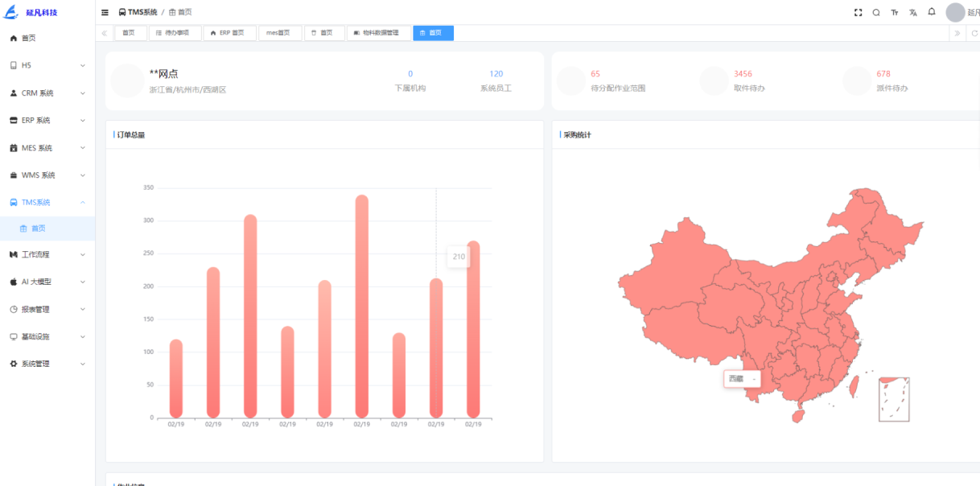The image size is (980, 486).
Task: Click the tallest bar in 订单总量 chart
Action: point(361,307)
